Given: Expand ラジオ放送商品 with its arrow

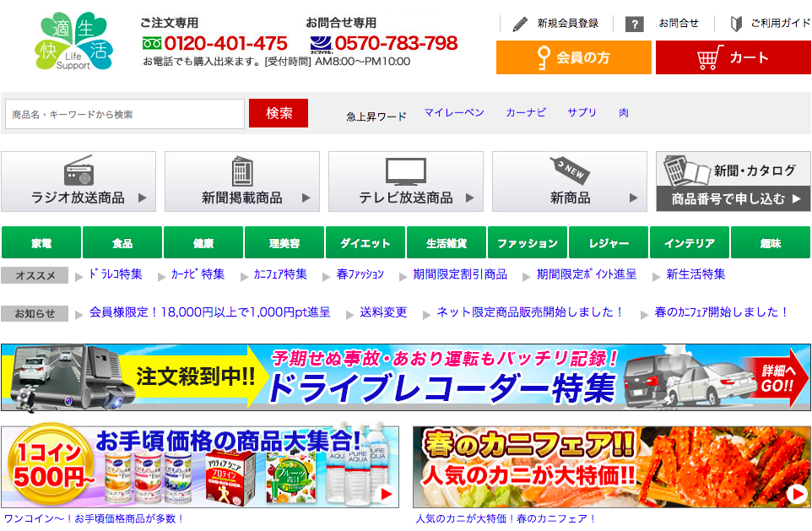Looking at the screenshot, I should 143,198.
